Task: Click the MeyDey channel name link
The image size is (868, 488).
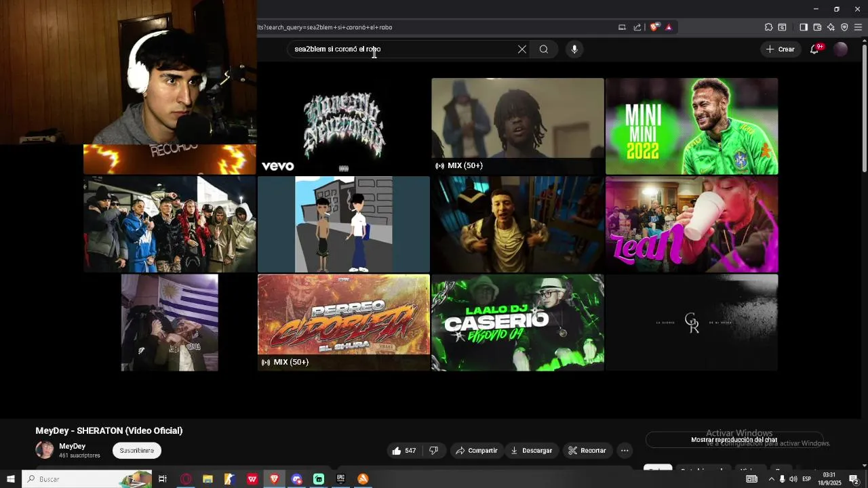Action: 72,446
